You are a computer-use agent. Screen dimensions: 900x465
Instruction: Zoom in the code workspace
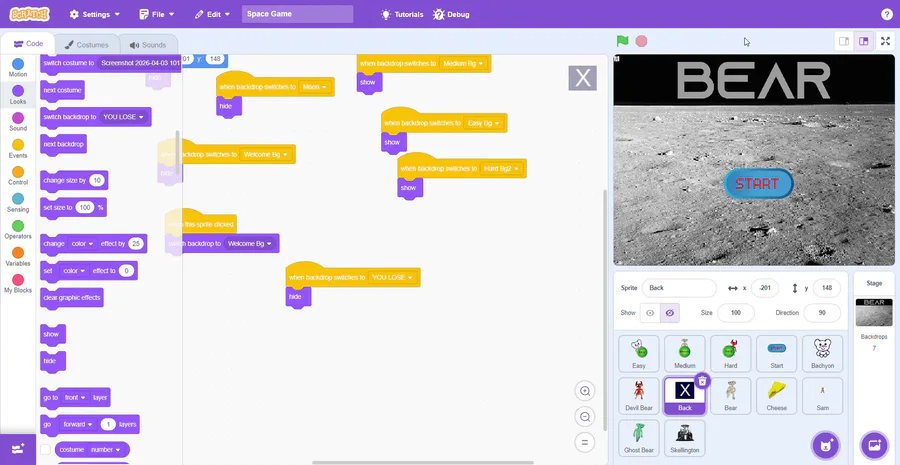tap(585, 392)
